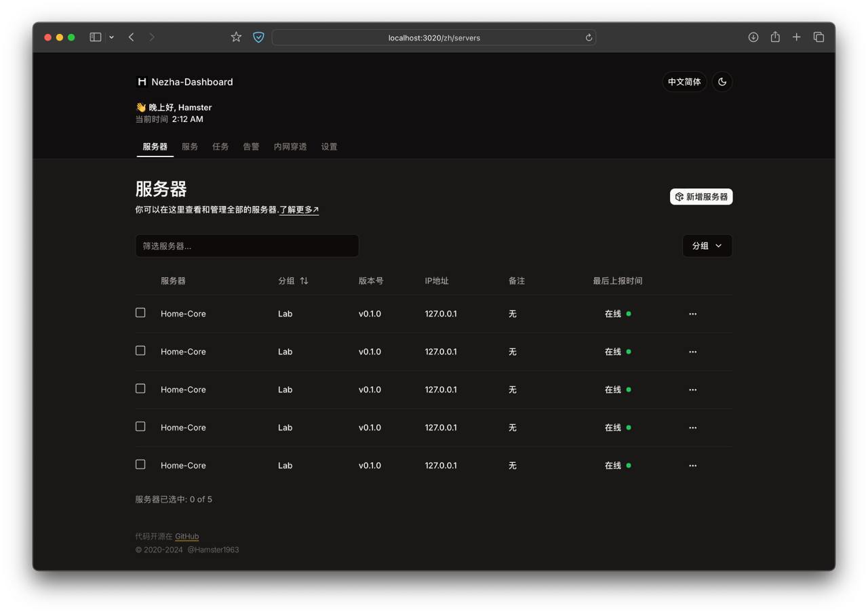
Task: Go to the 内网穿透 tab
Action: coord(290,146)
